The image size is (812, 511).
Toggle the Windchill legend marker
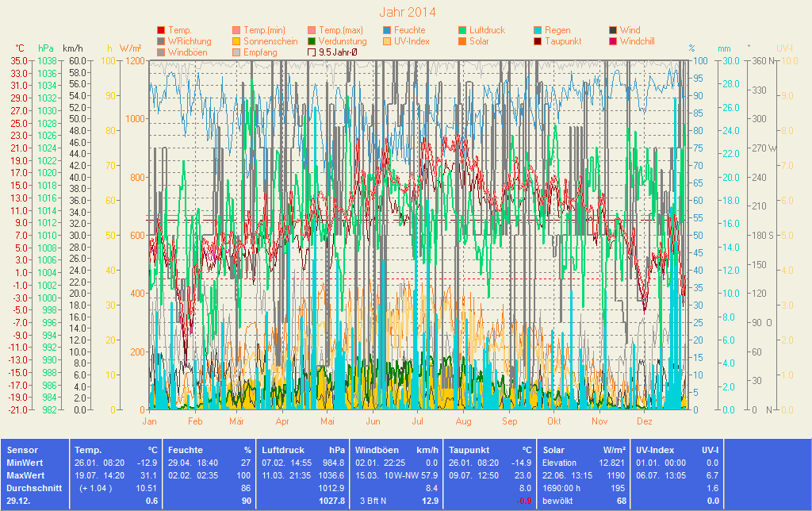click(x=613, y=41)
